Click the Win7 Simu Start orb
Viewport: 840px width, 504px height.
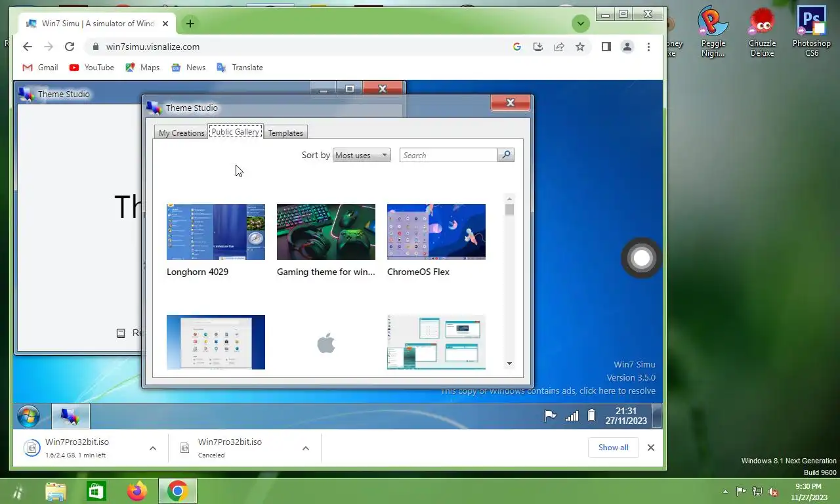[28, 416]
